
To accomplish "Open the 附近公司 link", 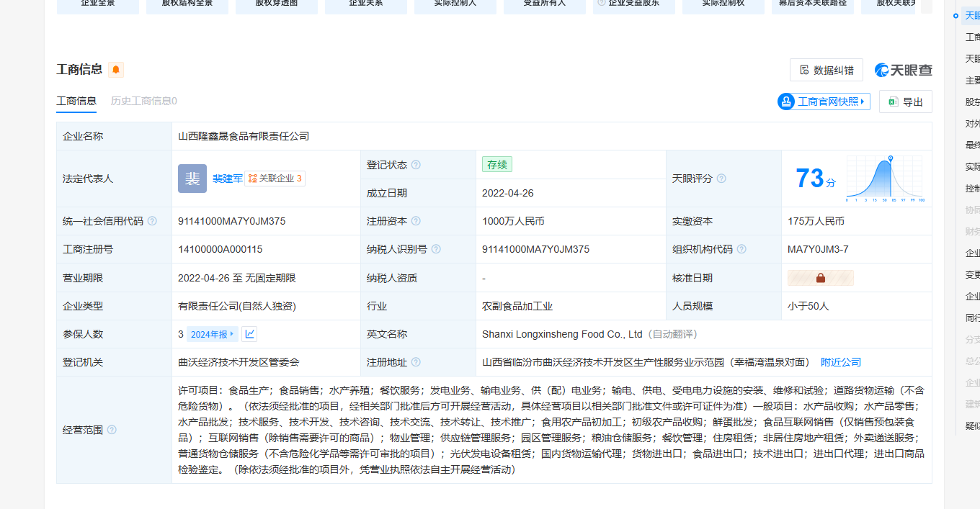I will tap(841, 362).
